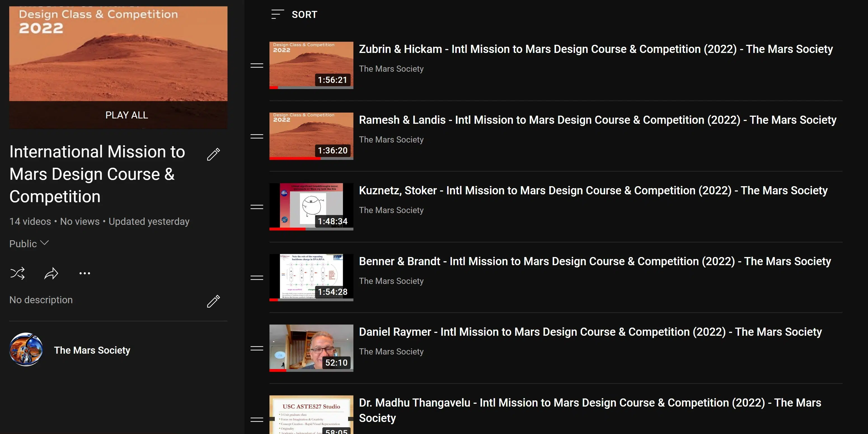
Task: Click the 52:10 Daniel Raymer thumbnail
Action: pyautogui.click(x=311, y=348)
